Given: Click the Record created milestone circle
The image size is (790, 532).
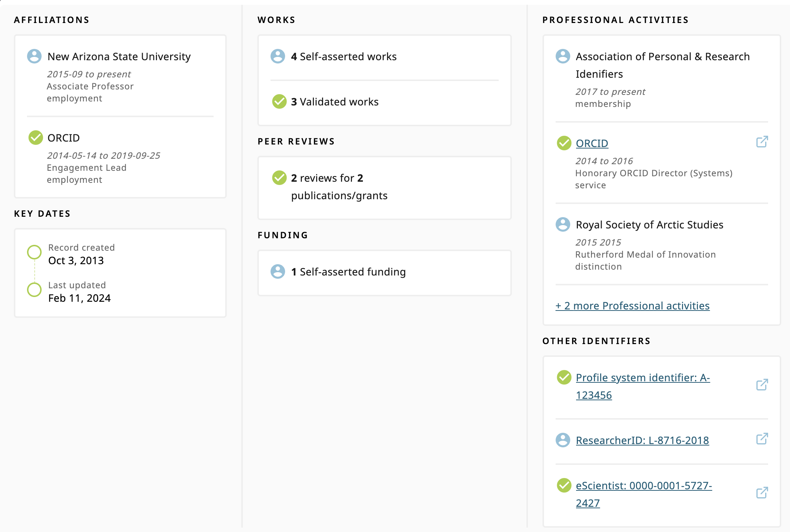Looking at the screenshot, I should click(34, 252).
